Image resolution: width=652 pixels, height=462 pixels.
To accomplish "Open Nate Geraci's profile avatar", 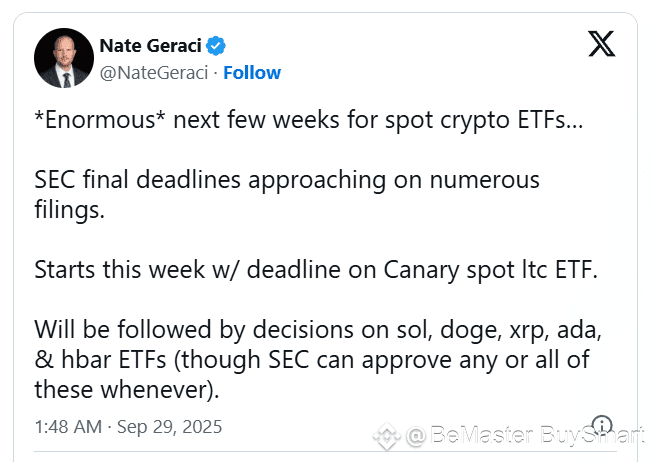I will pos(64,58).
